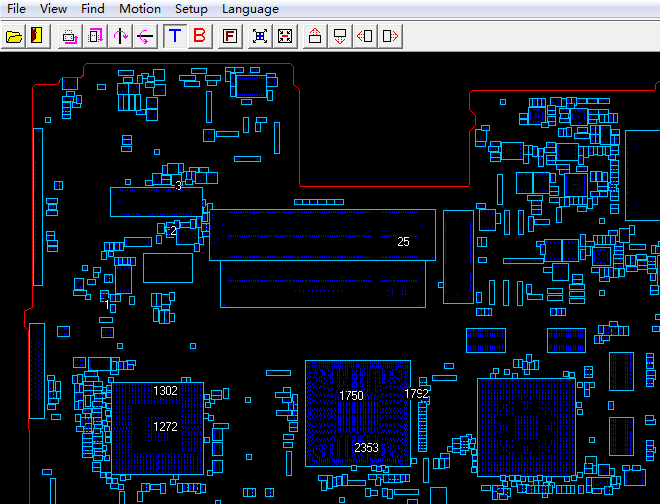Screen dimensions: 660x504
Task: Move view down with the down arrow icon
Action: pos(340,36)
